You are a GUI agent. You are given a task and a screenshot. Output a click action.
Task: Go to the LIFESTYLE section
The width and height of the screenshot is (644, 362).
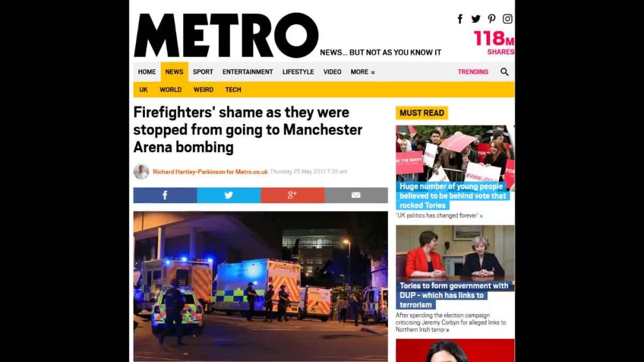tap(298, 72)
